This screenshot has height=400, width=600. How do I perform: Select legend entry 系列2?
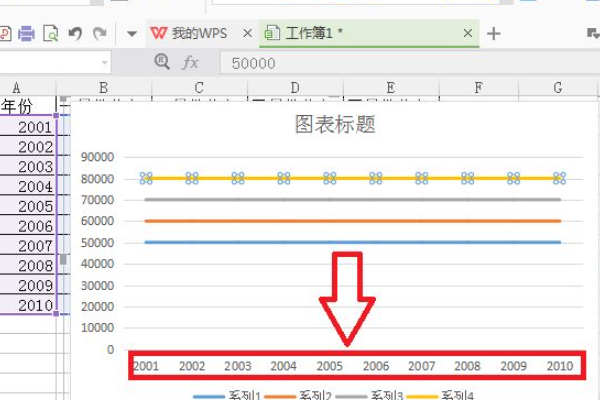click(x=298, y=395)
